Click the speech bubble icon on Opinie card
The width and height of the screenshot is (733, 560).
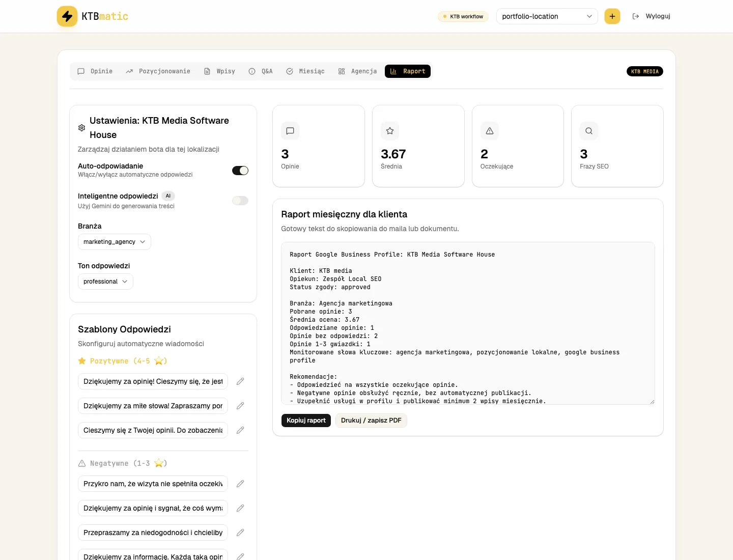(290, 131)
